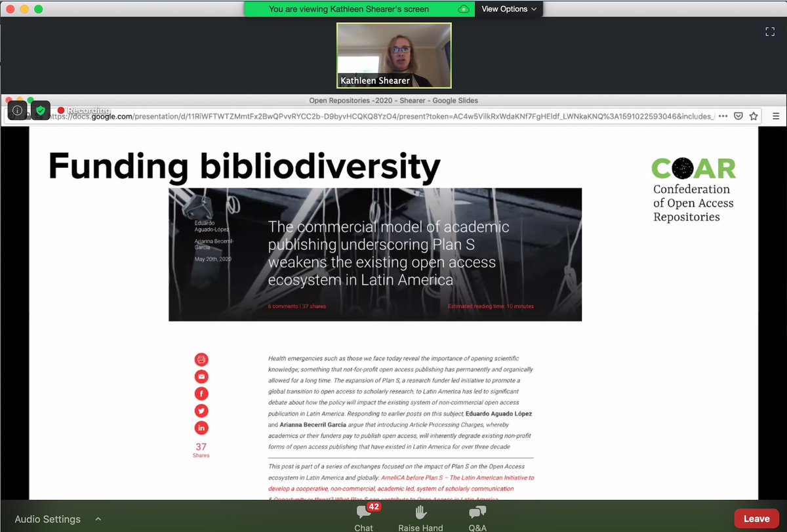787x532 pixels.
Task: Click the Twitter share icon
Action: coord(201,411)
